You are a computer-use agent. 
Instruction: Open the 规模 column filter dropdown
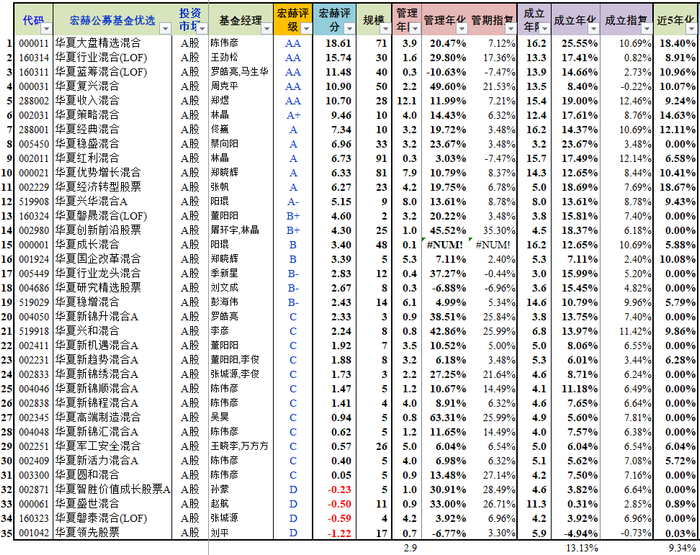point(385,29)
